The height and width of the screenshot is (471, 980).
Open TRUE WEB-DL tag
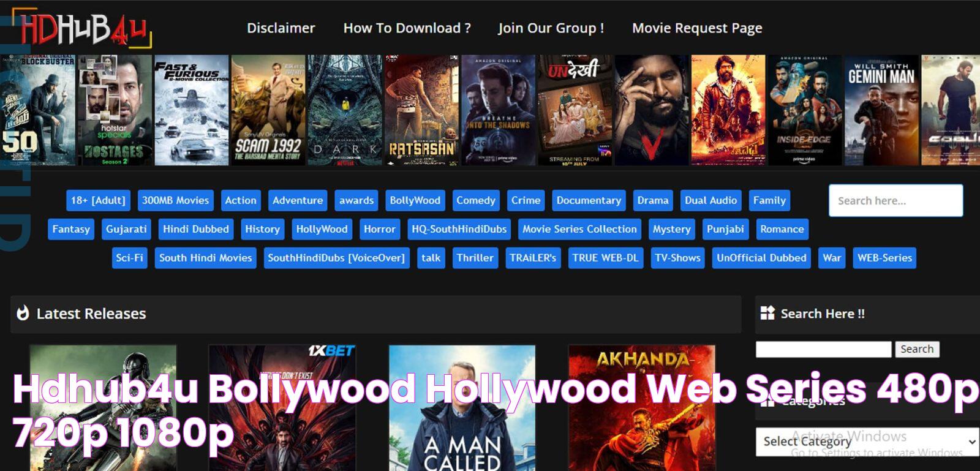(605, 258)
